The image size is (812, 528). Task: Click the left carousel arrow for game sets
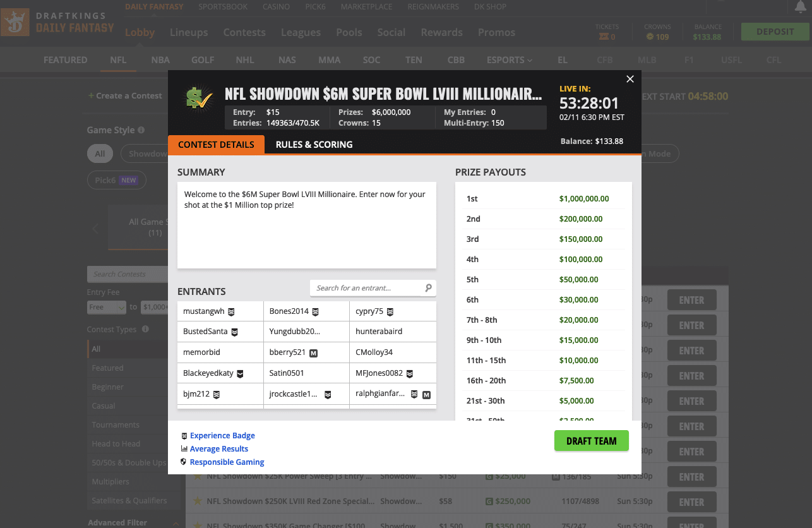pos(95,229)
